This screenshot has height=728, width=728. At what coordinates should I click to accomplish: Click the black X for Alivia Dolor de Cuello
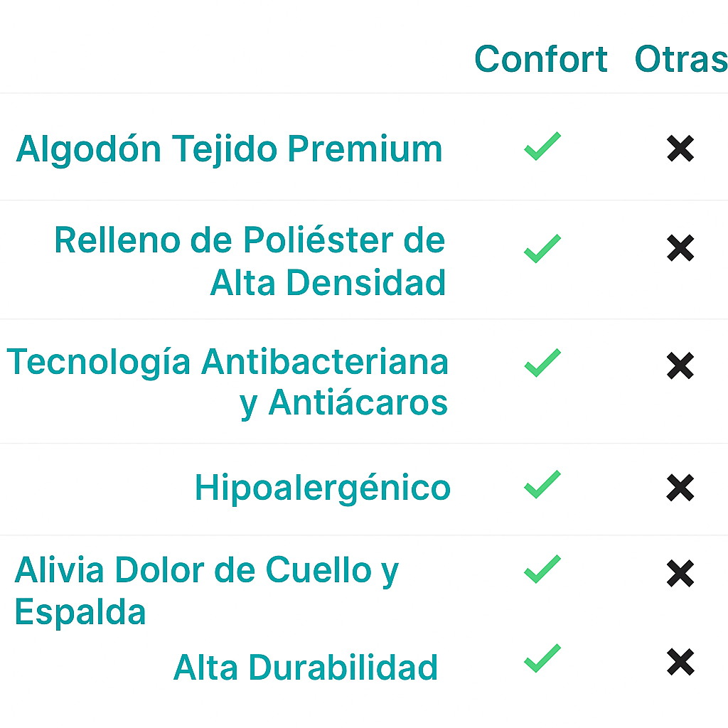click(680, 573)
